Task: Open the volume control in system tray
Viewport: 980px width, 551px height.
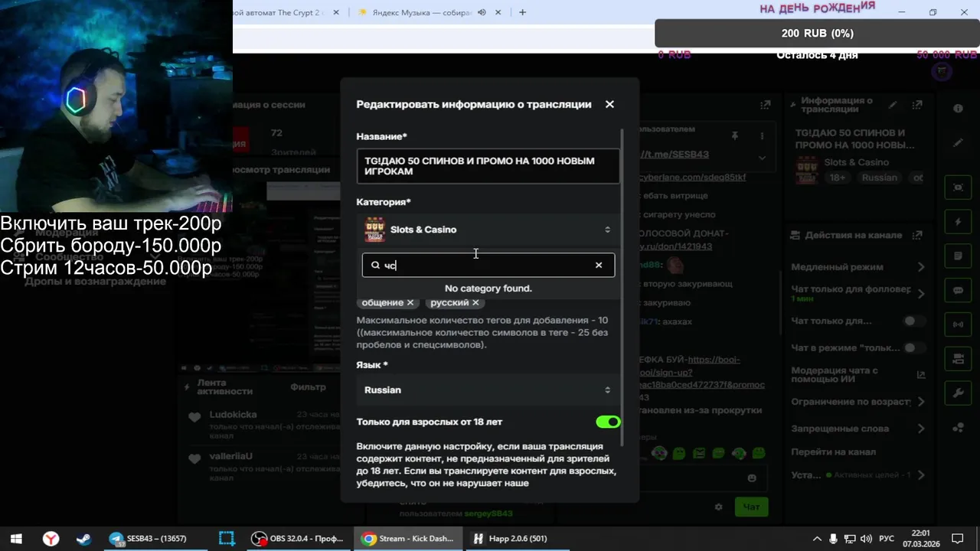Action: point(866,539)
